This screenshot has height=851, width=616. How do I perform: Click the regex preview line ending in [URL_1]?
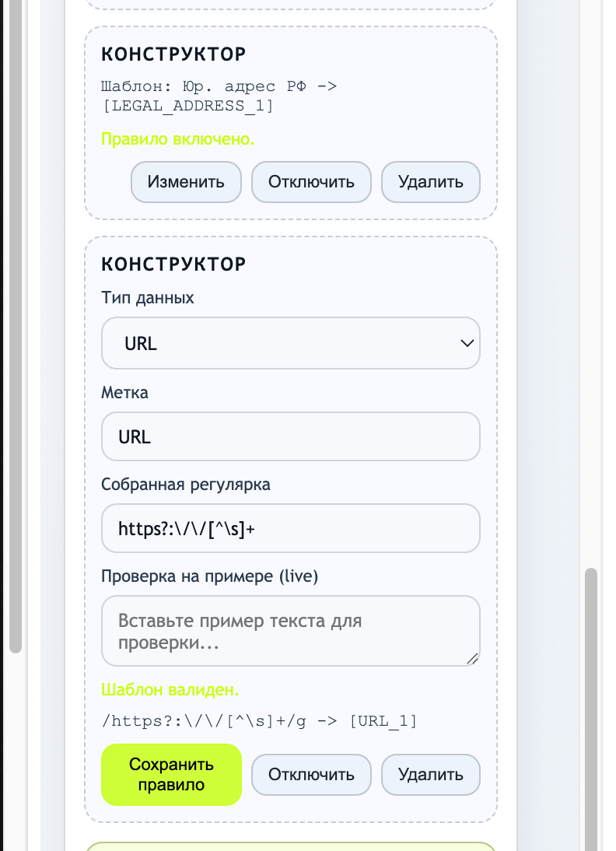pyautogui.click(x=259, y=721)
